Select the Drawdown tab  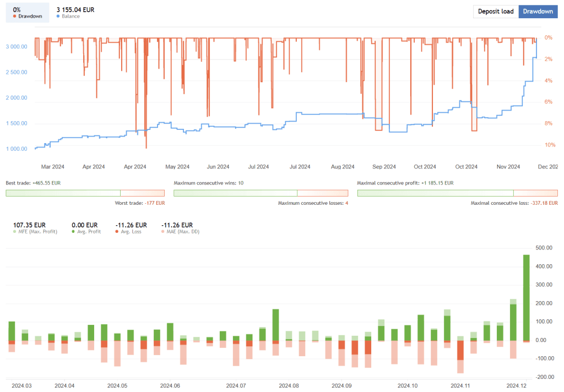[538, 12]
